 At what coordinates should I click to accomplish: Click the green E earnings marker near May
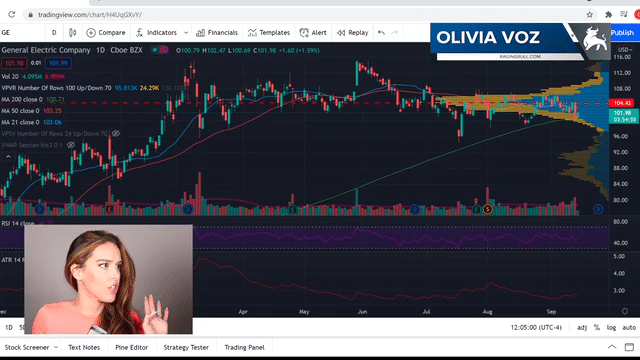[x=293, y=209]
